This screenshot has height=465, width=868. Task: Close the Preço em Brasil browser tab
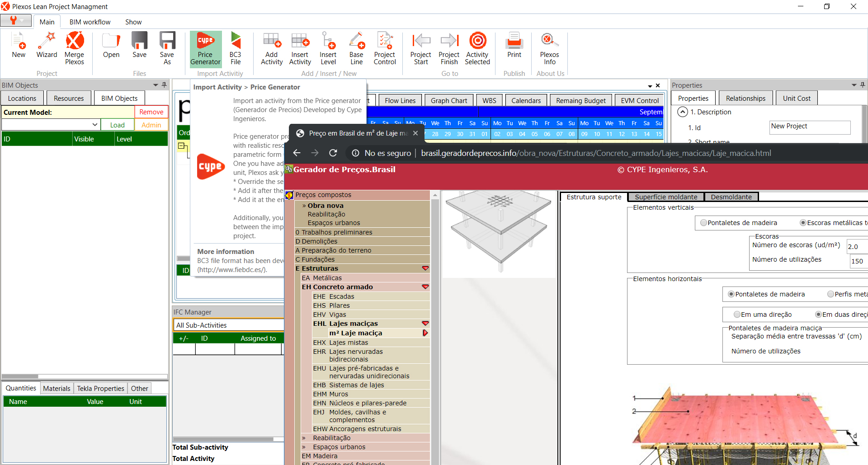pos(415,133)
